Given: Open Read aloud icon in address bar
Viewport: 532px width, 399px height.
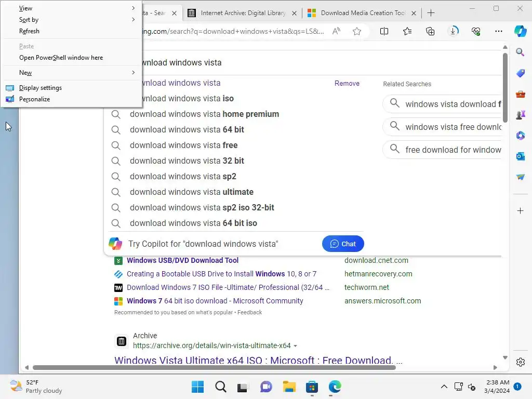Looking at the screenshot, I should coord(336,31).
